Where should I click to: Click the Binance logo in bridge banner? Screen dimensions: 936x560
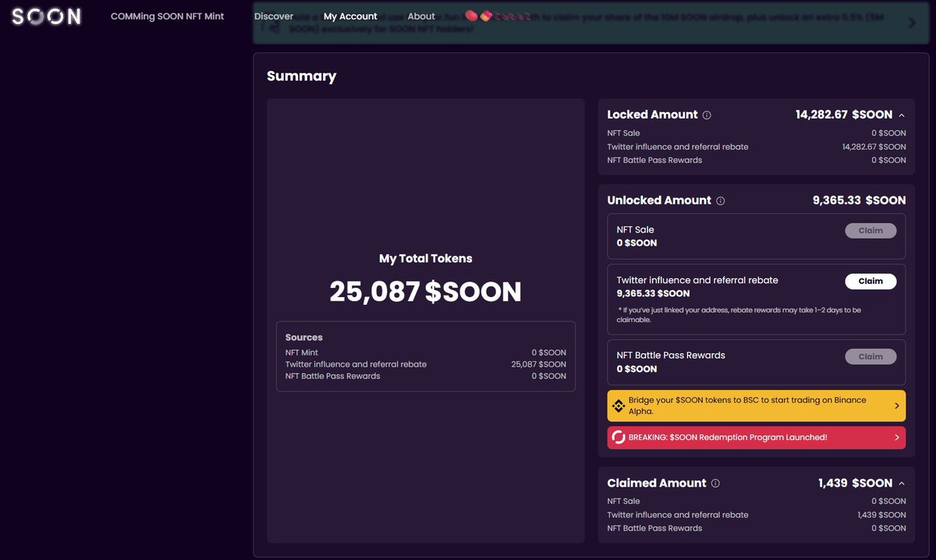click(619, 406)
